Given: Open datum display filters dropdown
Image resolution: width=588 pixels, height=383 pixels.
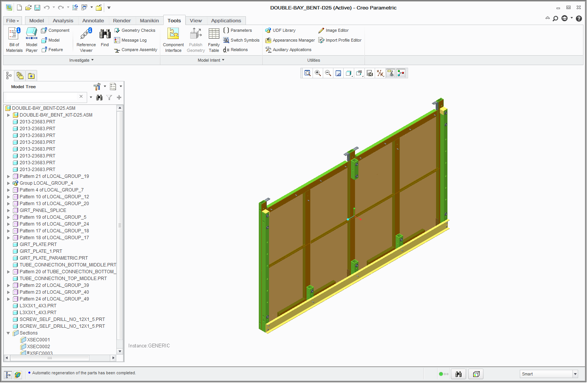Looking at the screenshot, I should pyautogui.click(x=380, y=73).
